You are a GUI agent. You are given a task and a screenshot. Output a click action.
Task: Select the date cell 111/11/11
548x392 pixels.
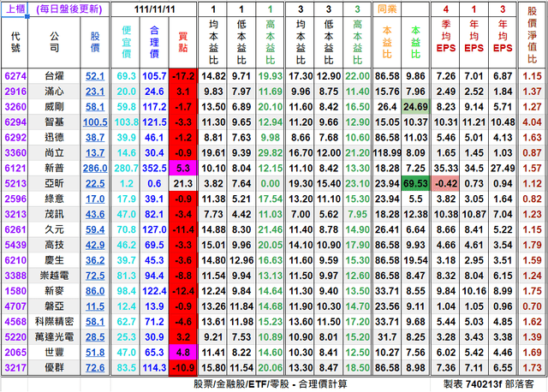[154, 9]
